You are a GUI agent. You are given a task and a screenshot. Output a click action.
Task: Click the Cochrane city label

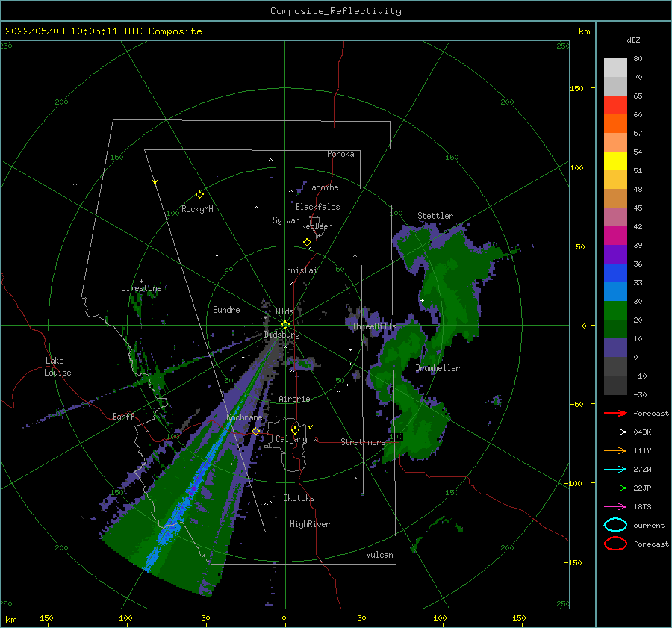pyautogui.click(x=244, y=417)
